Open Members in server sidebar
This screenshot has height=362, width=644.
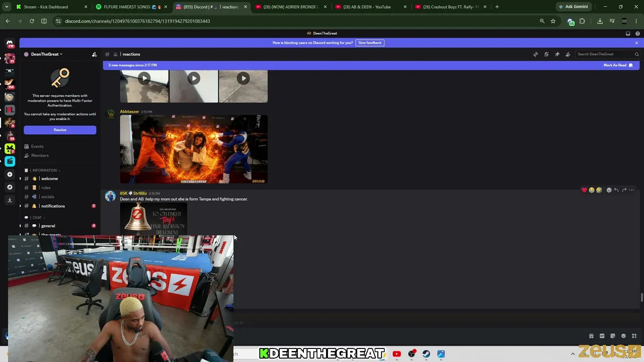pyautogui.click(x=59, y=155)
